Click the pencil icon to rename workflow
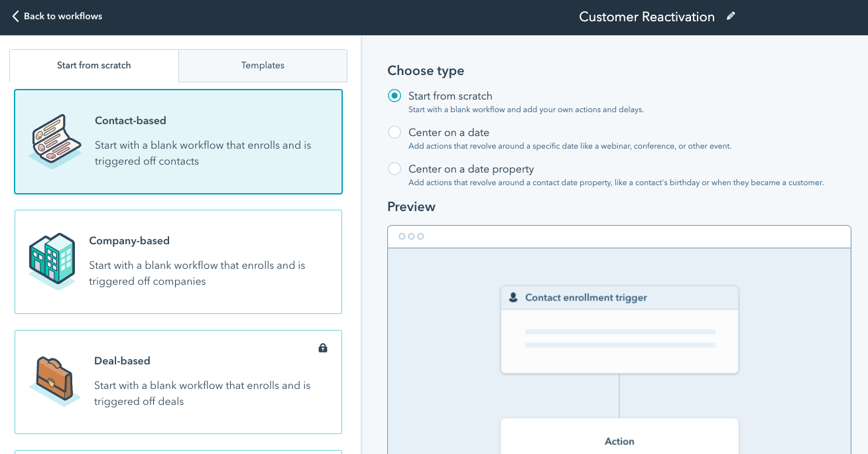 (731, 16)
